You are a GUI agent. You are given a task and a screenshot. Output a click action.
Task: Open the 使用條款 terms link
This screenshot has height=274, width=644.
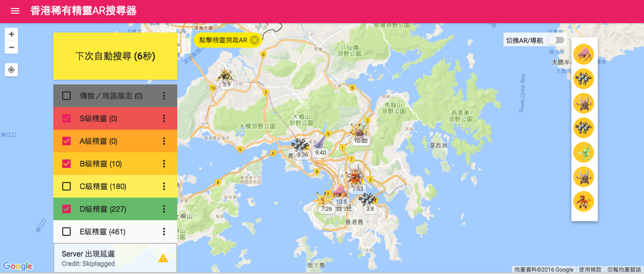point(590,270)
